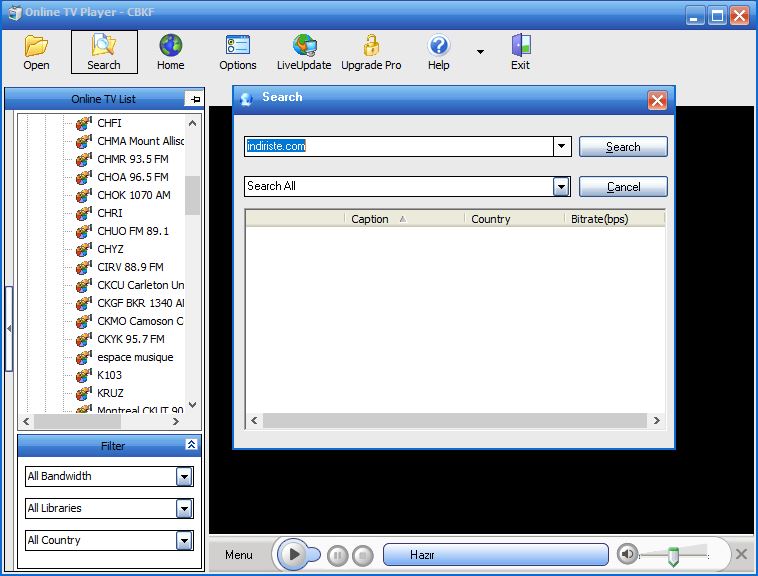Screen dimensions: 758x576
Task: Click the TV list's horizontal right scroll arrow
Action: (x=176, y=421)
